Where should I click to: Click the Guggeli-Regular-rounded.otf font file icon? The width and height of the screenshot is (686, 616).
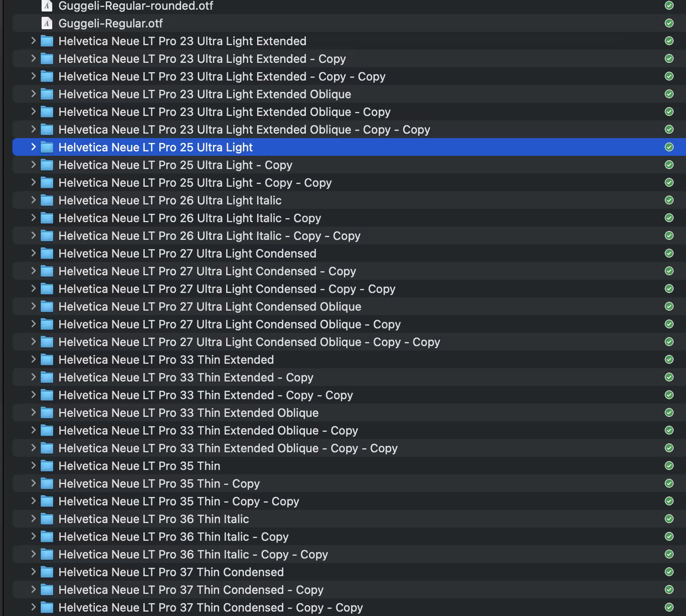coord(46,5)
